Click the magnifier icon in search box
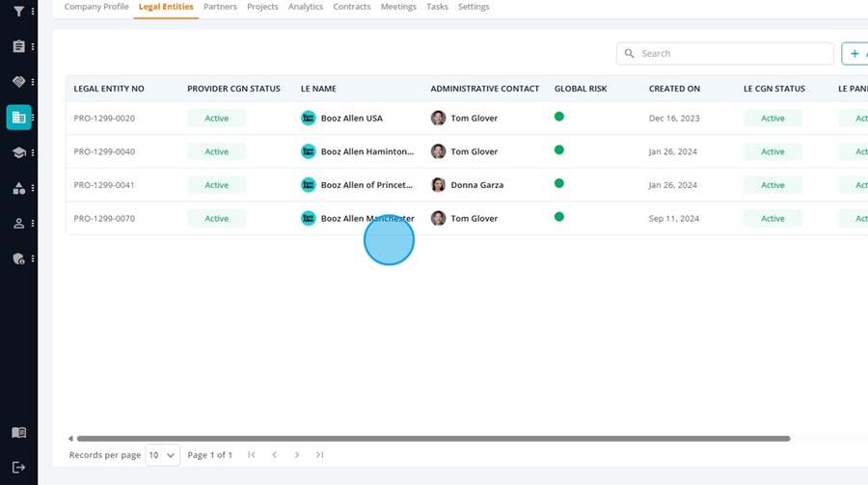The height and width of the screenshot is (485, 868). click(x=630, y=54)
